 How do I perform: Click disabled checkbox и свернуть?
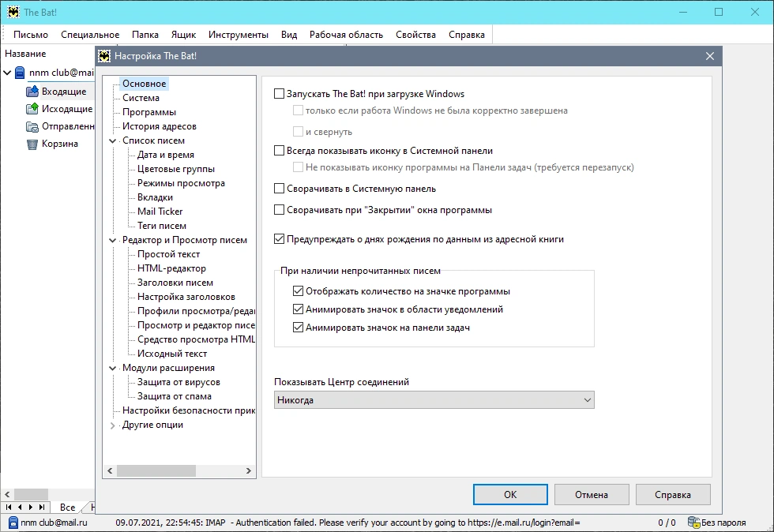(x=299, y=131)
